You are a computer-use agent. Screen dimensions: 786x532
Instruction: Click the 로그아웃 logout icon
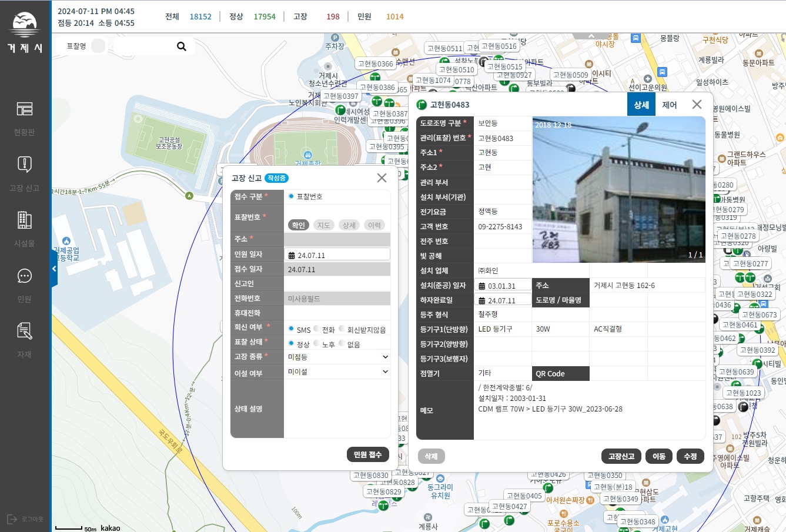click(12, 519)
